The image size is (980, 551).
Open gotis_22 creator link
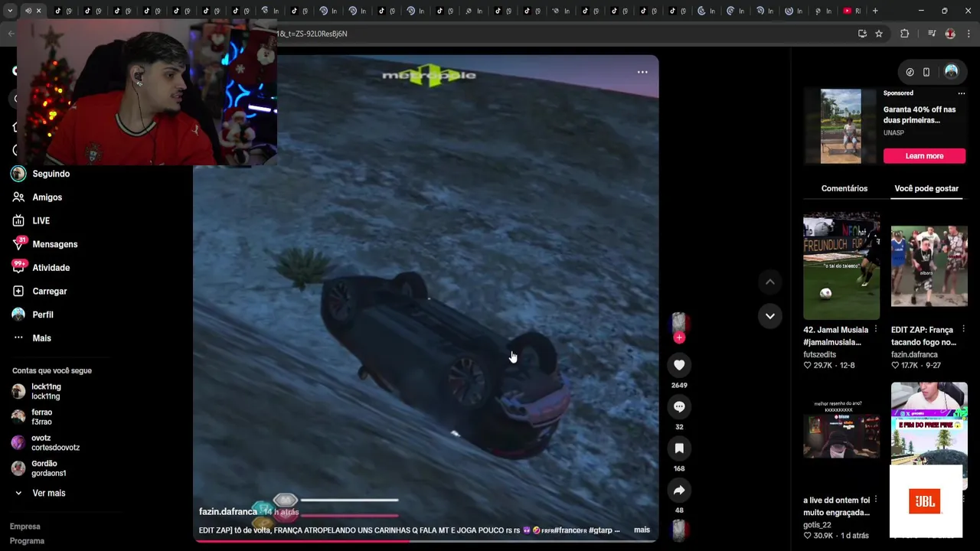[817, 526]
